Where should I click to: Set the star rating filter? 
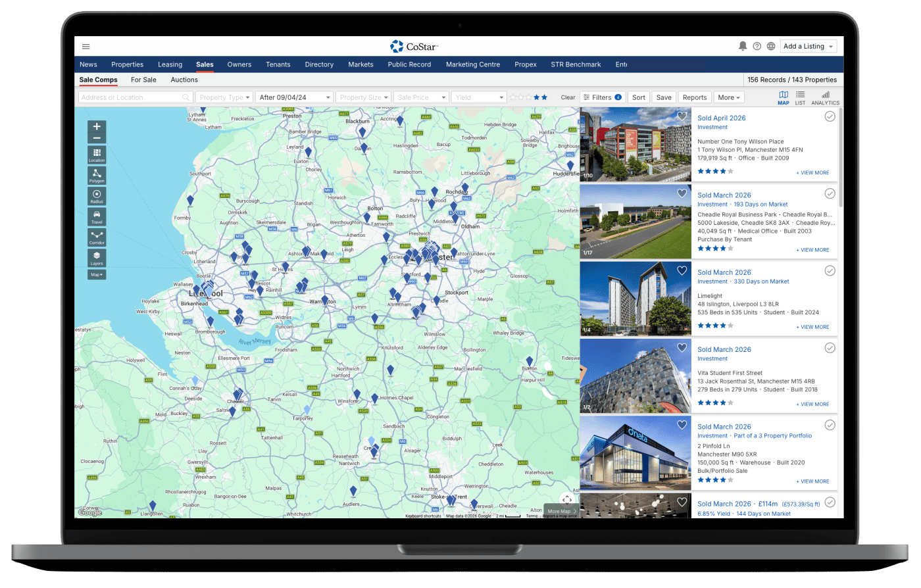(528, 97)
